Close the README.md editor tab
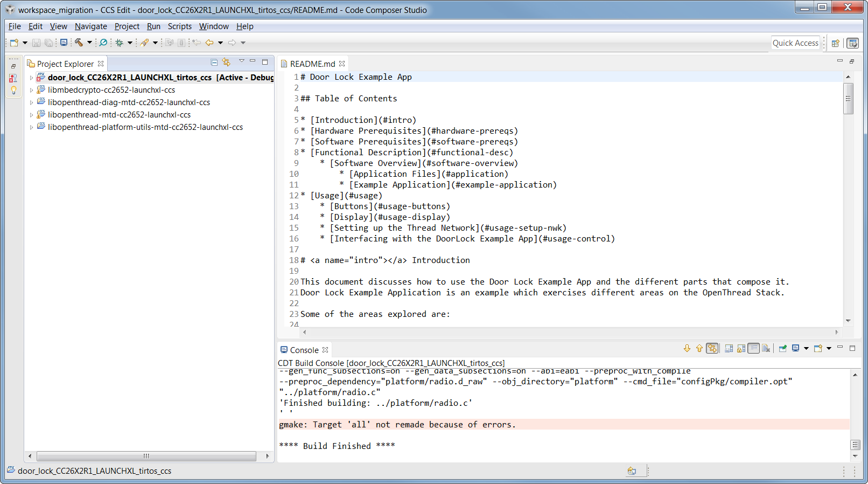The image size is (868, 484). click(342, 64)
